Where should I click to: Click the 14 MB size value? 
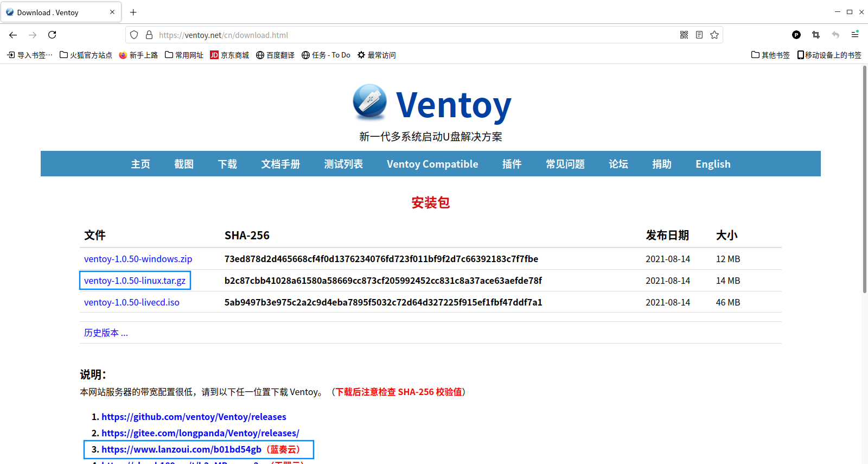tap(728, 281)
